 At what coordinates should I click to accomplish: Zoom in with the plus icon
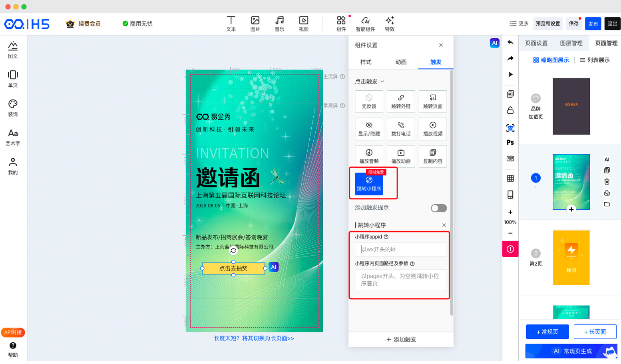(510, 212)
